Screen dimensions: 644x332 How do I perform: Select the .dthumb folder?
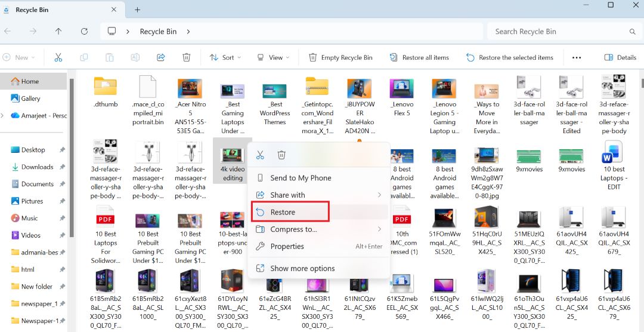105,92
